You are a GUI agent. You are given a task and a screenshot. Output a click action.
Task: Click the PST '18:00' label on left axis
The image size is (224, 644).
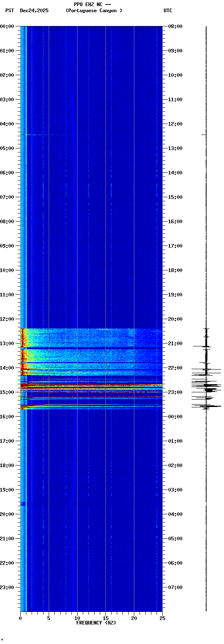point(7,466)
